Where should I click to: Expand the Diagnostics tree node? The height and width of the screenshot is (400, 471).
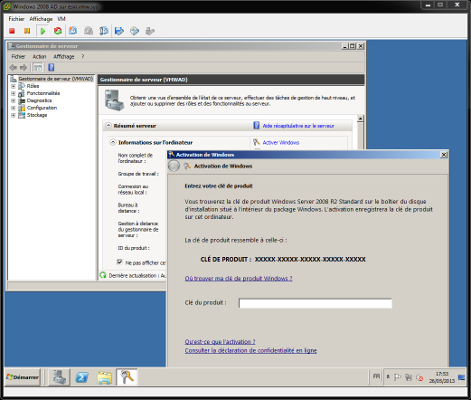click(13, 101)
